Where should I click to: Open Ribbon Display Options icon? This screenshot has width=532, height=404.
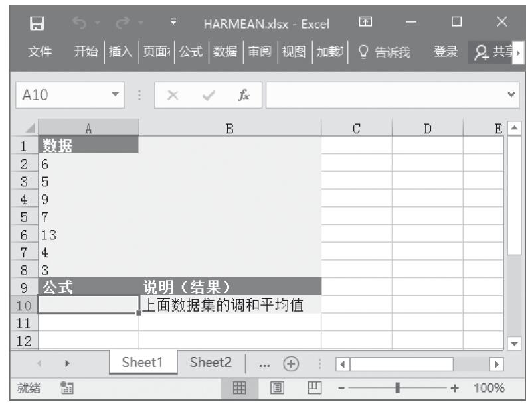pyautogui.click(x=365, y=24)
